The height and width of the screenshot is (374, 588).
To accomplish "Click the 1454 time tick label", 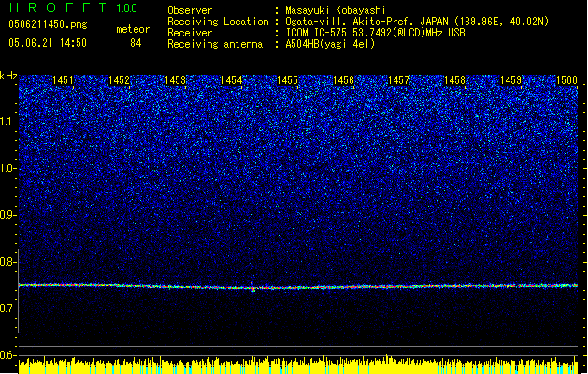I will coord(232,81).
